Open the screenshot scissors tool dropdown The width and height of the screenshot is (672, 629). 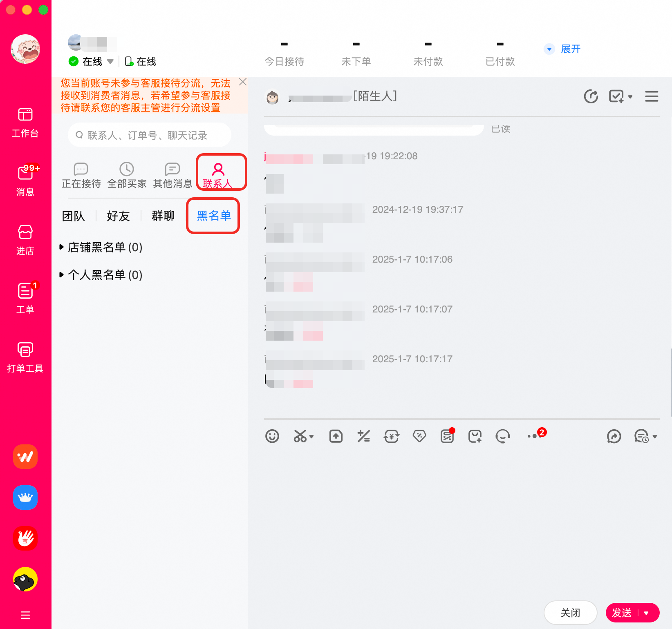303,436
